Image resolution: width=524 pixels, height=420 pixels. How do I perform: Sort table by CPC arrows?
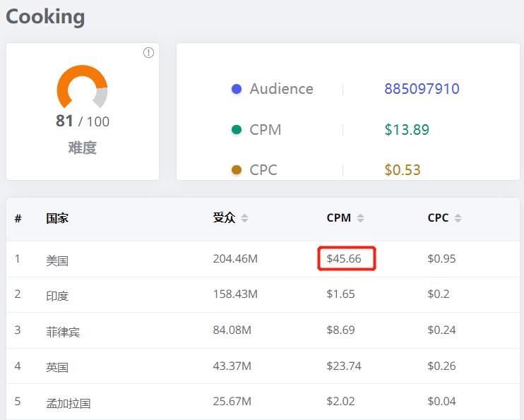(x=458, y=218)
